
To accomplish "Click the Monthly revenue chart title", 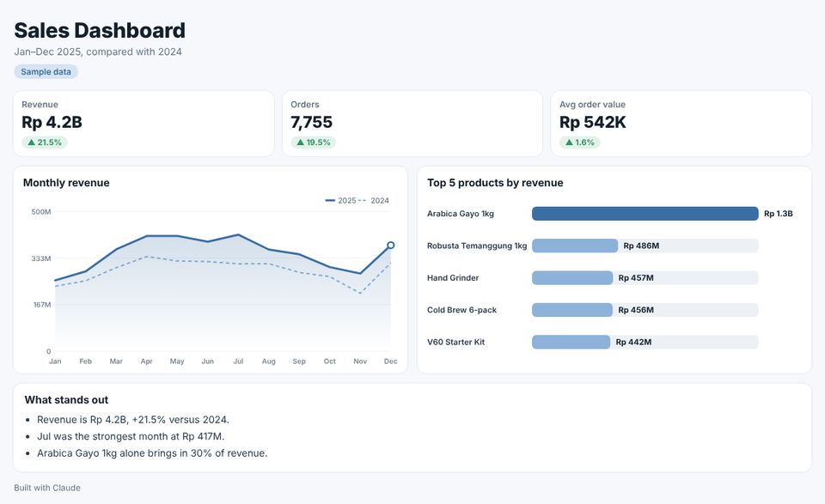I will click(66, 183).
